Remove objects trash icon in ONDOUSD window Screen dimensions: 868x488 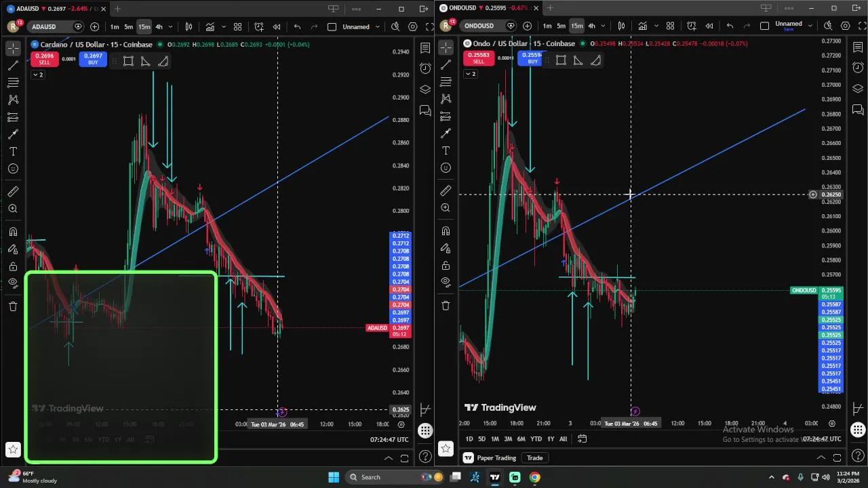(446, 306)
